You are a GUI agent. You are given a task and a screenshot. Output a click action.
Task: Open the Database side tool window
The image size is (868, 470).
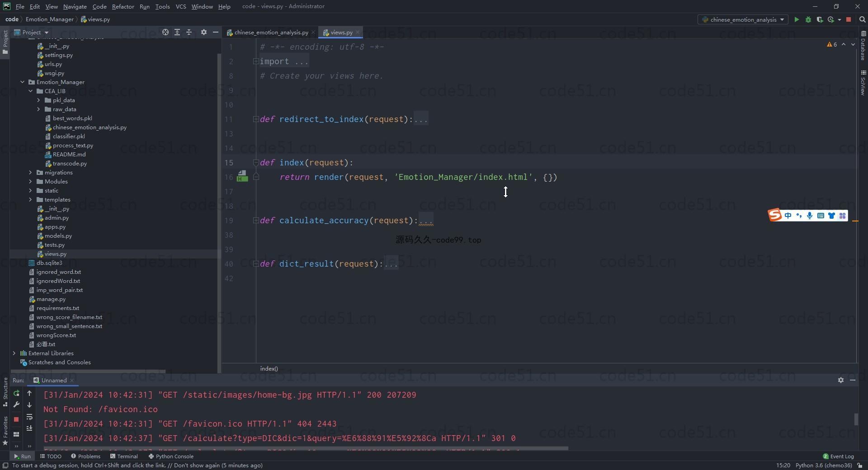(x=863, y=46)
